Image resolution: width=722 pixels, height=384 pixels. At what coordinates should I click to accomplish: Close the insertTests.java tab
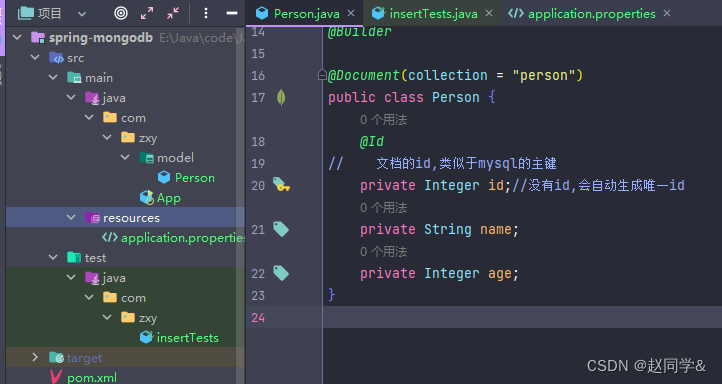click(x=489, y=13)
